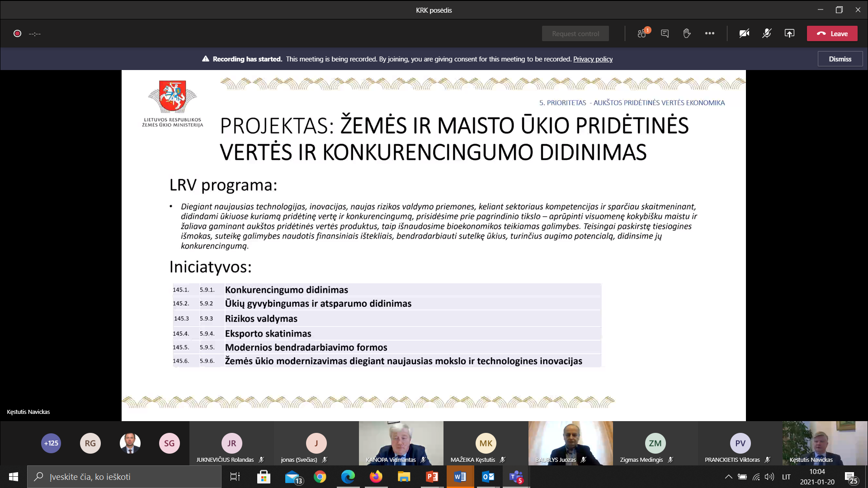
Task: Open Word from the taskbar
Action: (460, 477)
